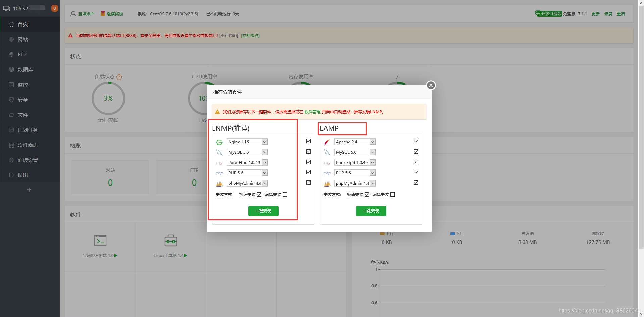Open the Apache 2.4 version dropdown
This screenshot has height=317, width=644.
click(x=355, y=142)
